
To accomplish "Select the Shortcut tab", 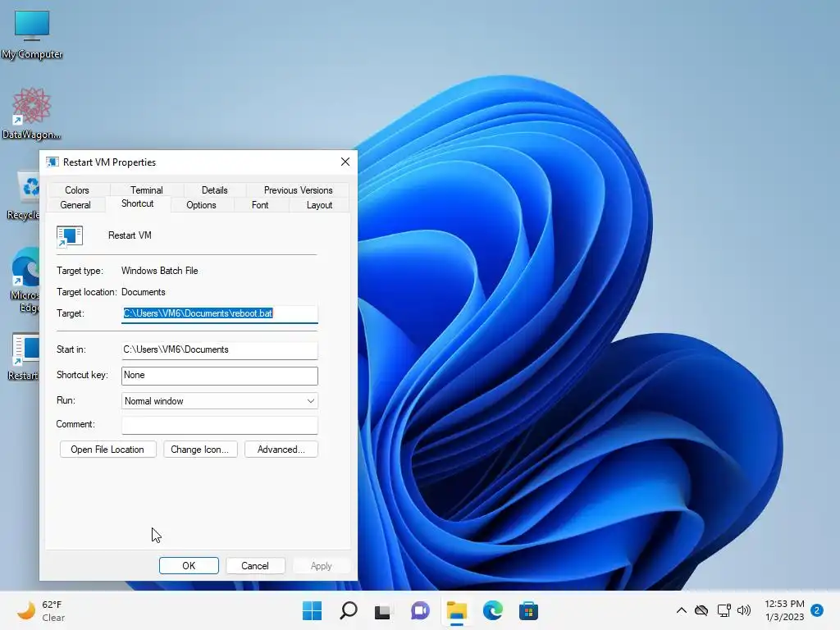I will (138, 203).
